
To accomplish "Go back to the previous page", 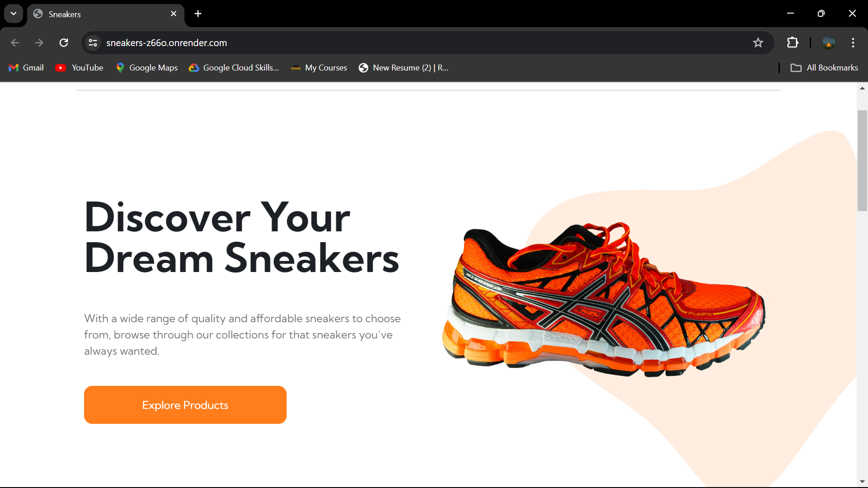I will click(15, 42).
